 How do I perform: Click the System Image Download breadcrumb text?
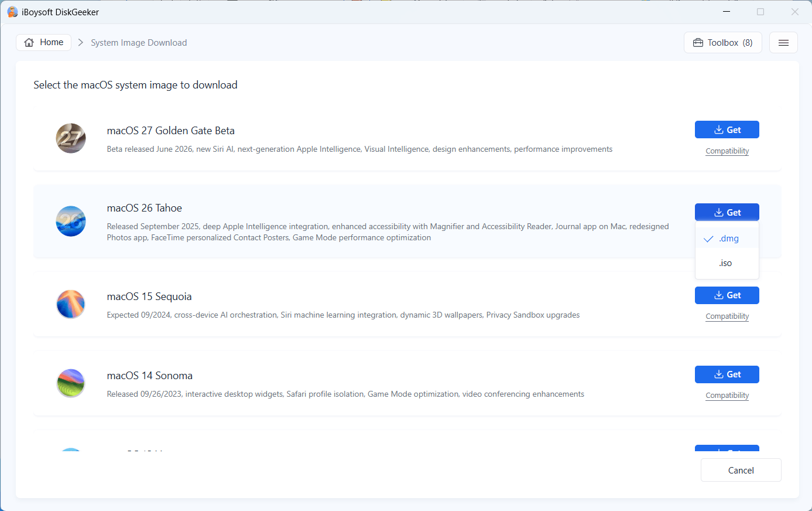pyautogui.click(x=139, y=43)
